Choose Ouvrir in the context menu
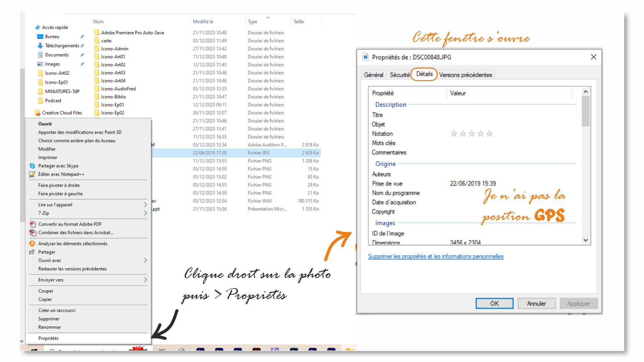 pyautogui.click(x=88, y=124)
